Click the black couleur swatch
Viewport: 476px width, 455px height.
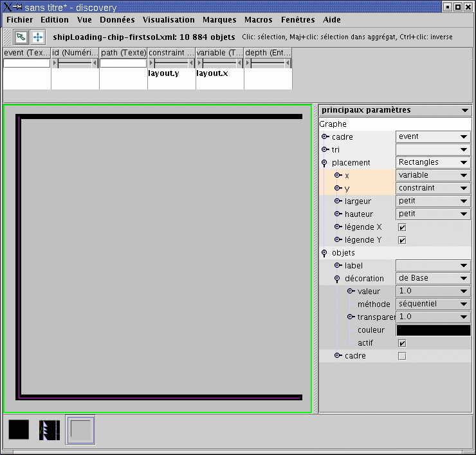click(x=433, y=330)
